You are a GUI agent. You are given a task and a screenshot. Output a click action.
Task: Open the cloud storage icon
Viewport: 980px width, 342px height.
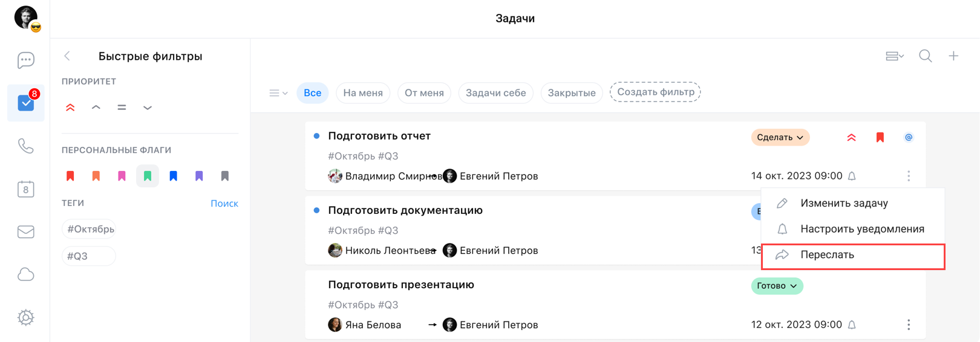click(x=25, y=275)
